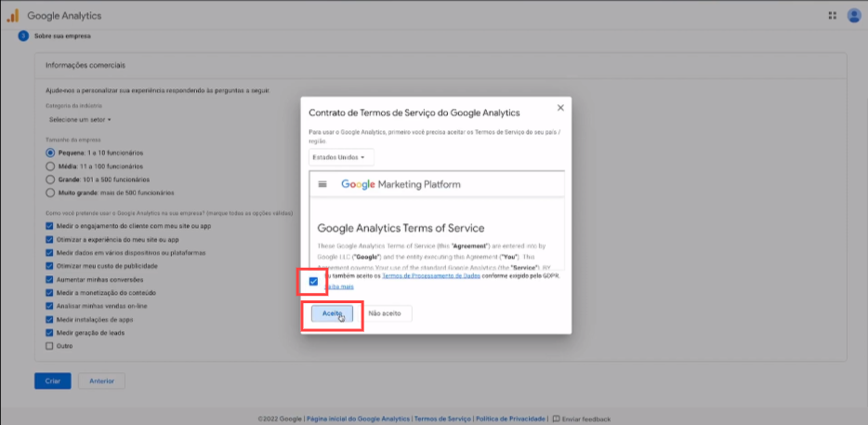Check the 'Outro' checkbox
Viewport: 868px width, 425px height.
50,346
